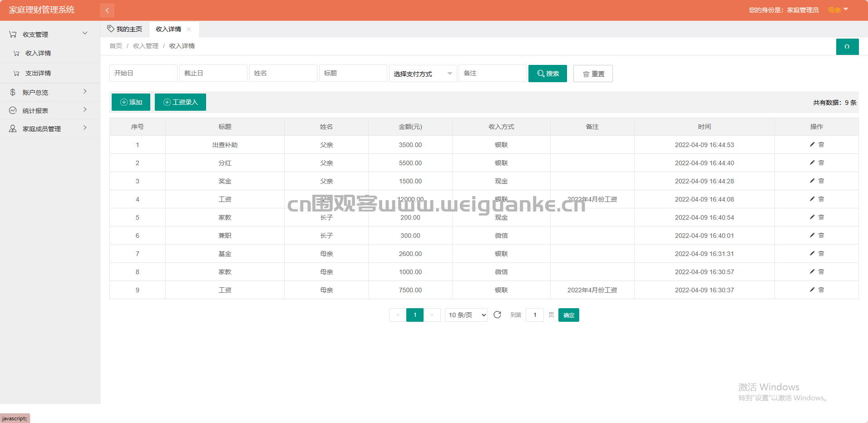Screen dimensions: 868x423
Task: Click the 5500.00 amount cell
Action: coord(410,163)
